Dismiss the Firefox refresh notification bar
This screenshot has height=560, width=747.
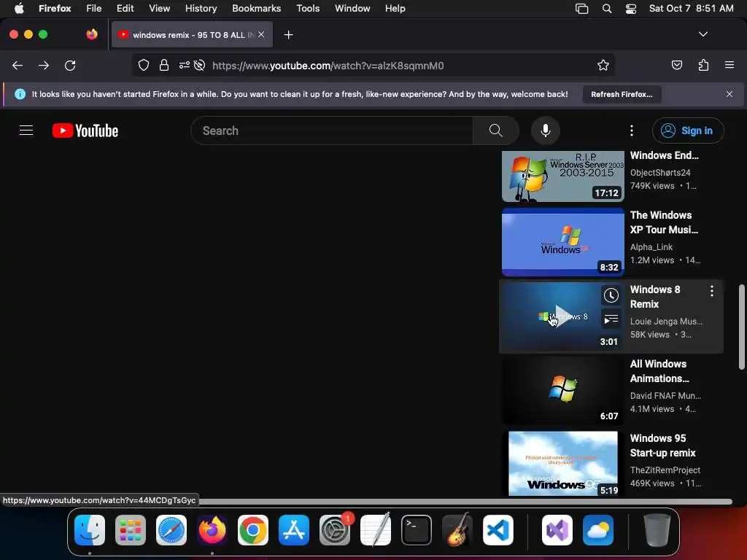point(729,94)
